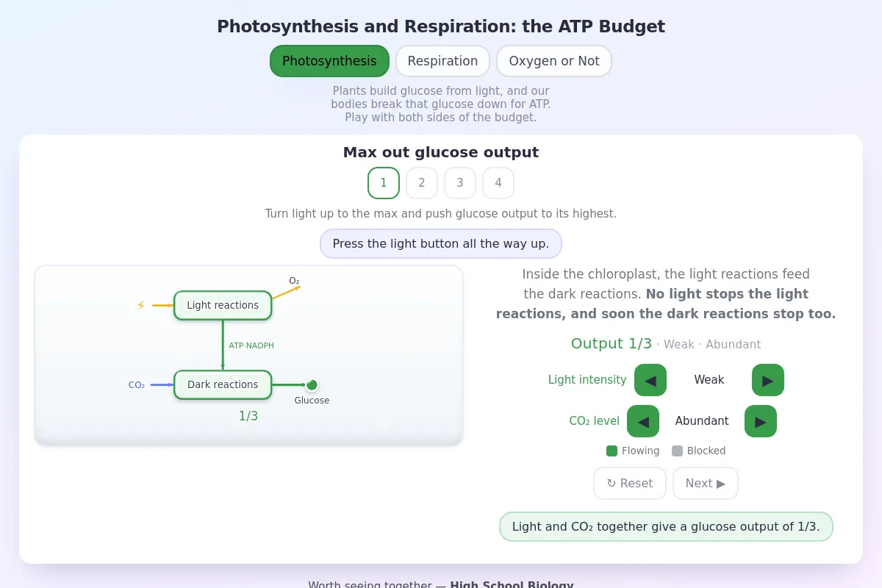This screenshot has height=588, width=882.
Task: Decrease light intensity with the left arrow
Action: [650, 380]
